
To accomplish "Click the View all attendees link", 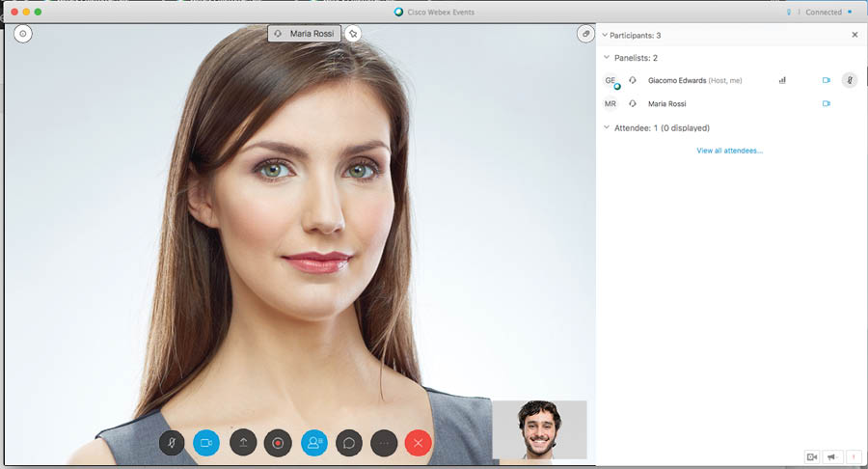I will tap(729, 151).
